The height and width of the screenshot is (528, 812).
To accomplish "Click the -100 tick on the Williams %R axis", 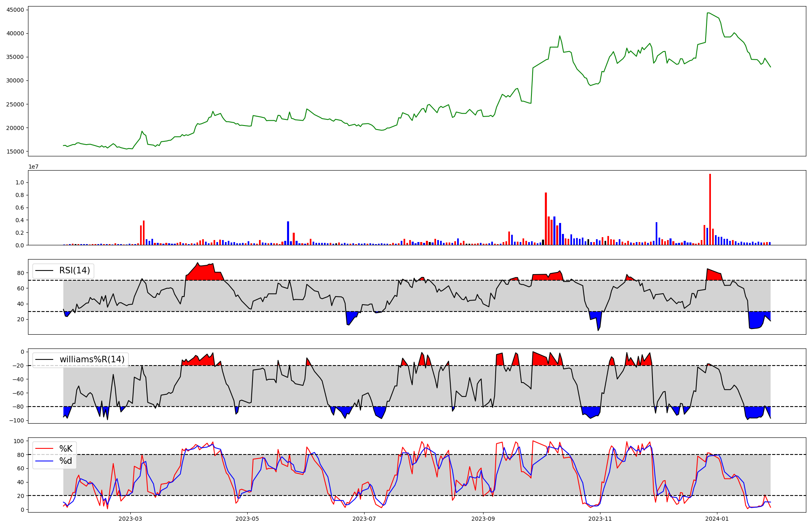I will click(x=16, y=420).
